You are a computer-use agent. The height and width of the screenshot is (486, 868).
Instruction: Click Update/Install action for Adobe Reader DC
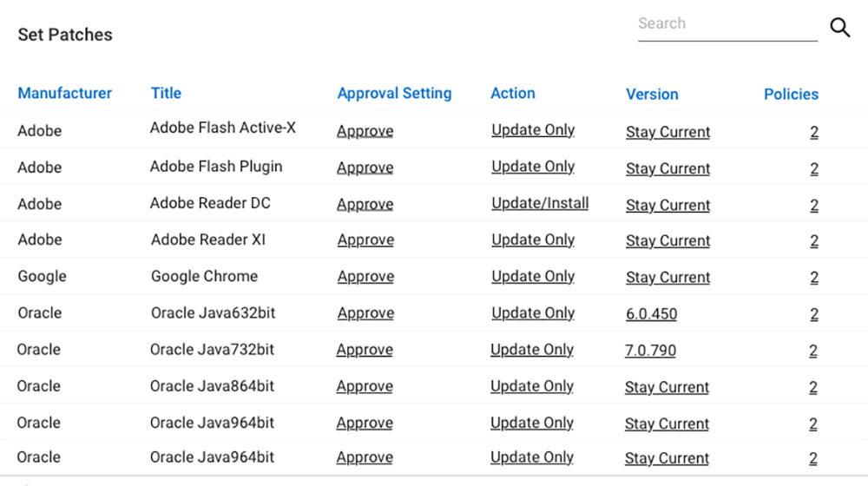point(540,203)
